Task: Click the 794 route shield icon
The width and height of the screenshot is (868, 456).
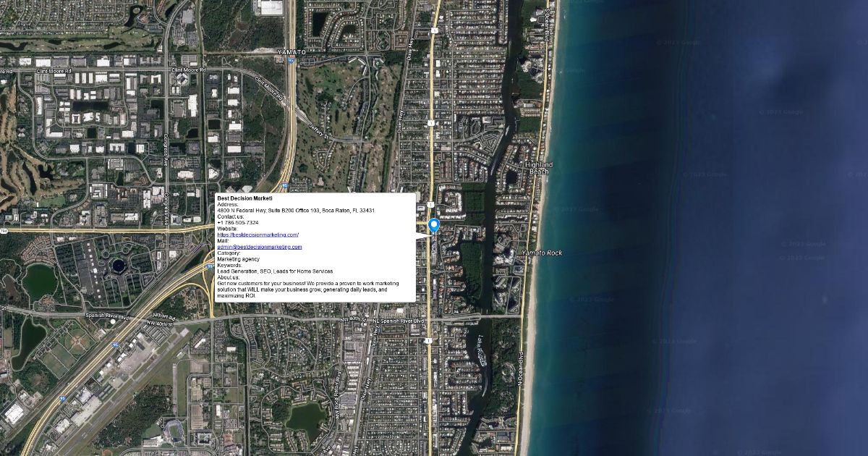Action: click(4, 231)
